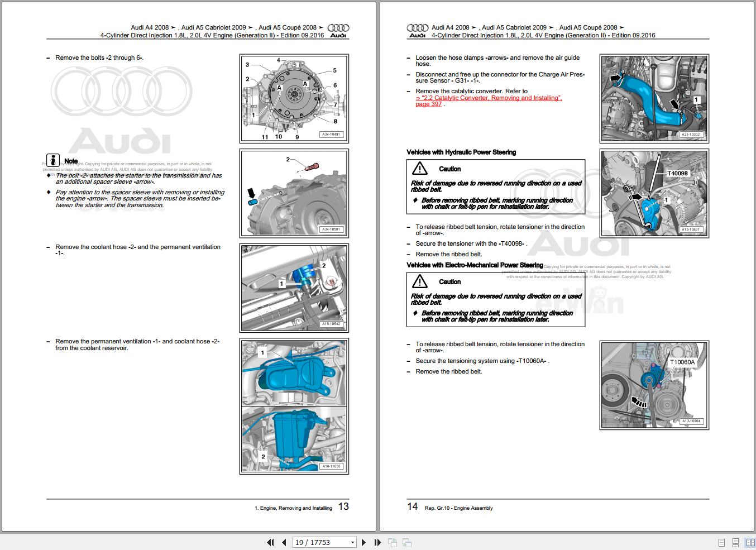This screenshot has height=550, width=756.
Task: Toggle two-page facing view
Action: [750, 543]
